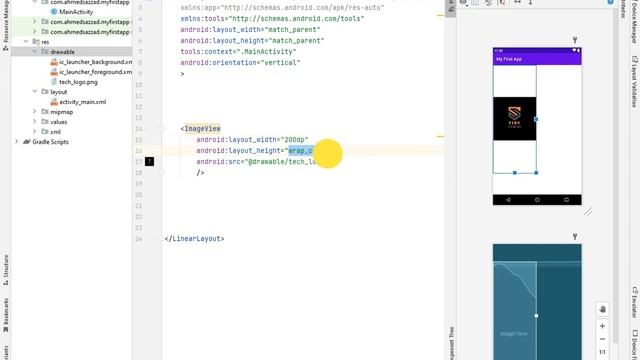640x360 pixels.
Task: Click the image gutter icon on line 17
Action: click(149, 162)
